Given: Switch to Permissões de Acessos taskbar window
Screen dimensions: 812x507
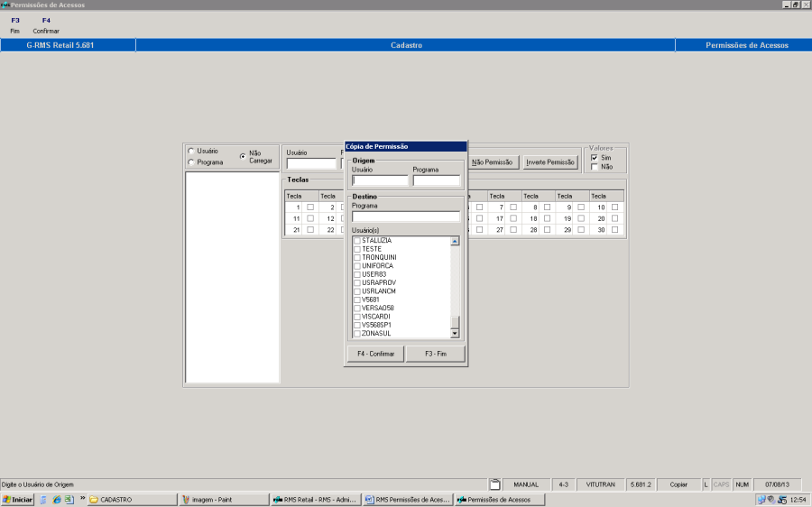Looking at the screenshot, I should pos(500,500).
